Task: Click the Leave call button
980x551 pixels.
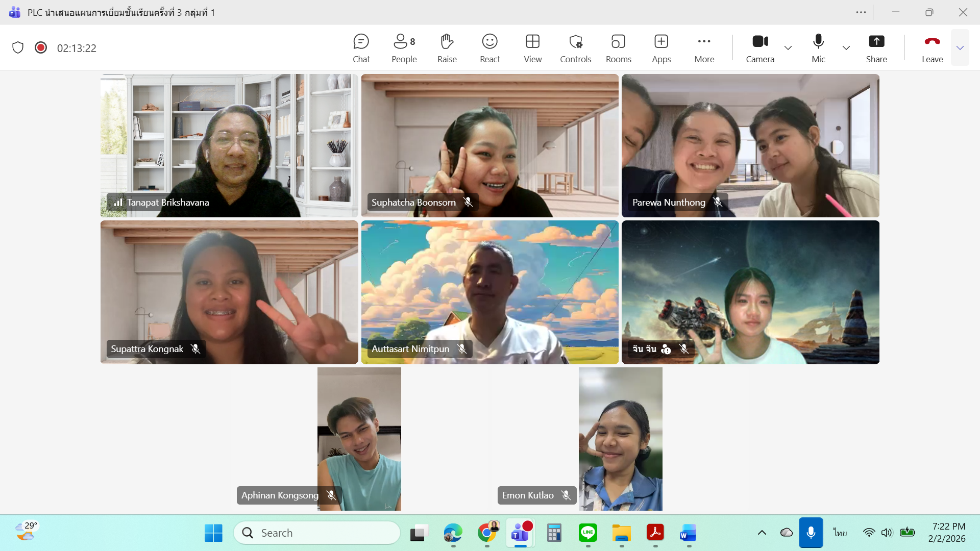Action: 932,48
